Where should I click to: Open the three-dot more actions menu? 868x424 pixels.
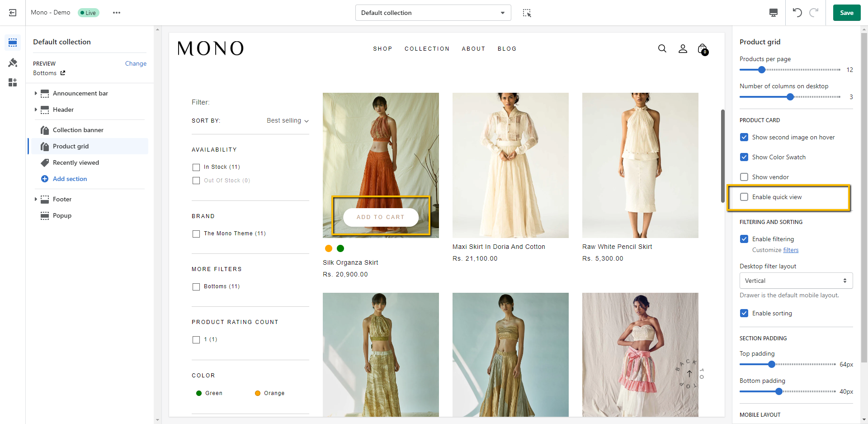click(117, 13)
